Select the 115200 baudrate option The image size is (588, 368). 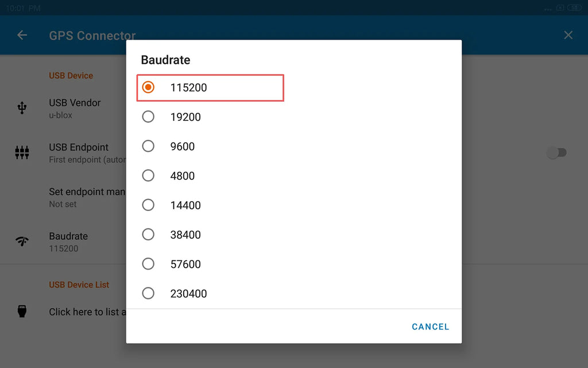click(x=210, y=87)
